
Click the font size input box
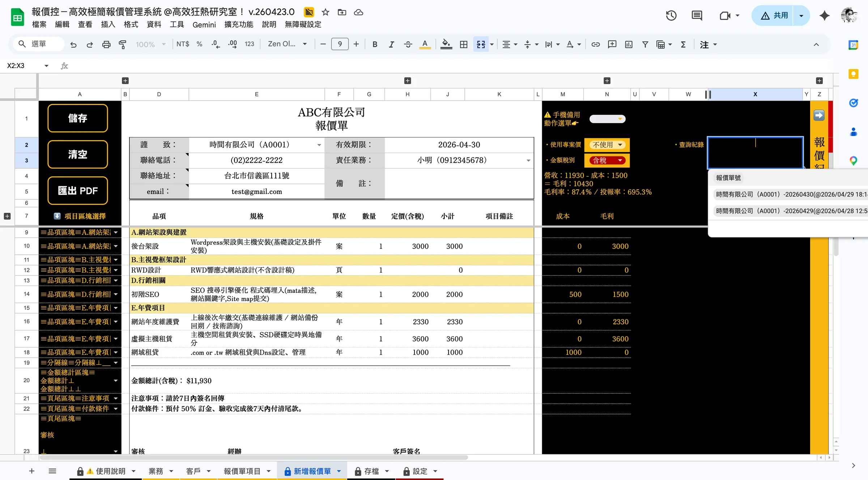click(x=340, y=44)
